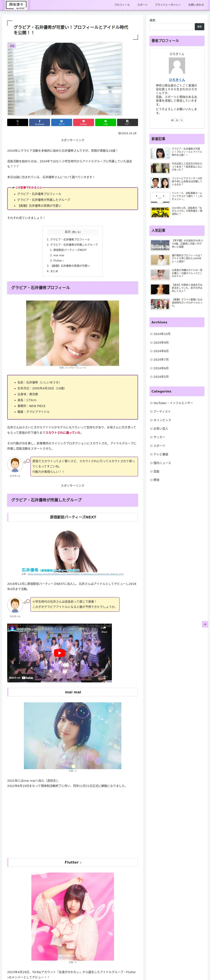This screenshot has height=980, width=210.
Task: Open popular article 甲子園 大社高校
Action: pos(177,245)
